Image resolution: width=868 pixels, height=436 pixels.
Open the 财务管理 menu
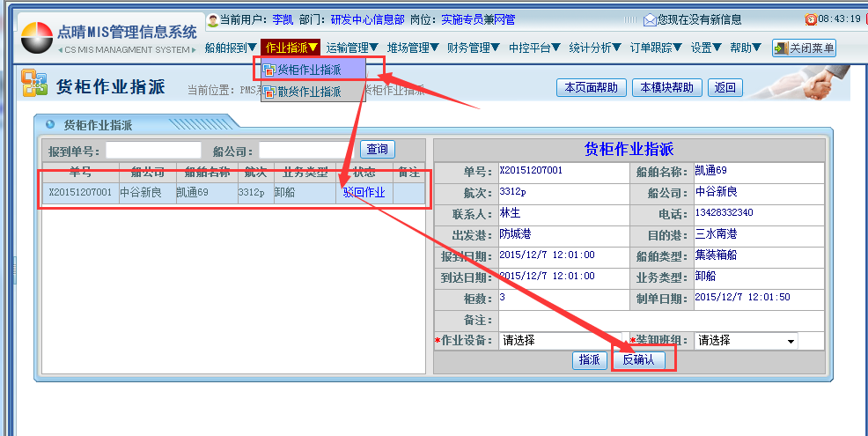[474, 48]
